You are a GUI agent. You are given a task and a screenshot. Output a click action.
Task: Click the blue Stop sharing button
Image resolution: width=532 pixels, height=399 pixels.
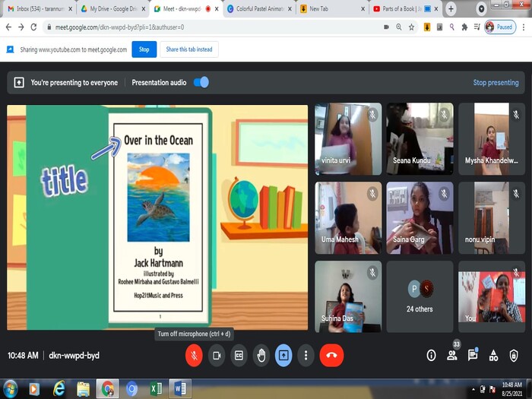[144, 49]
